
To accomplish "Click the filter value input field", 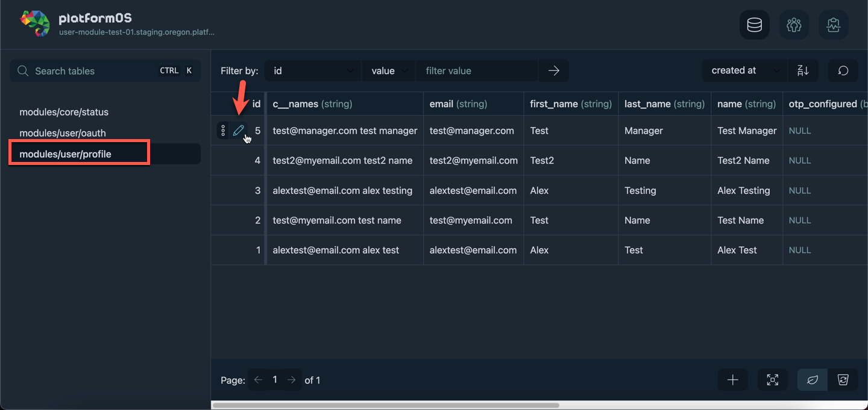I will tap(476, 70).
